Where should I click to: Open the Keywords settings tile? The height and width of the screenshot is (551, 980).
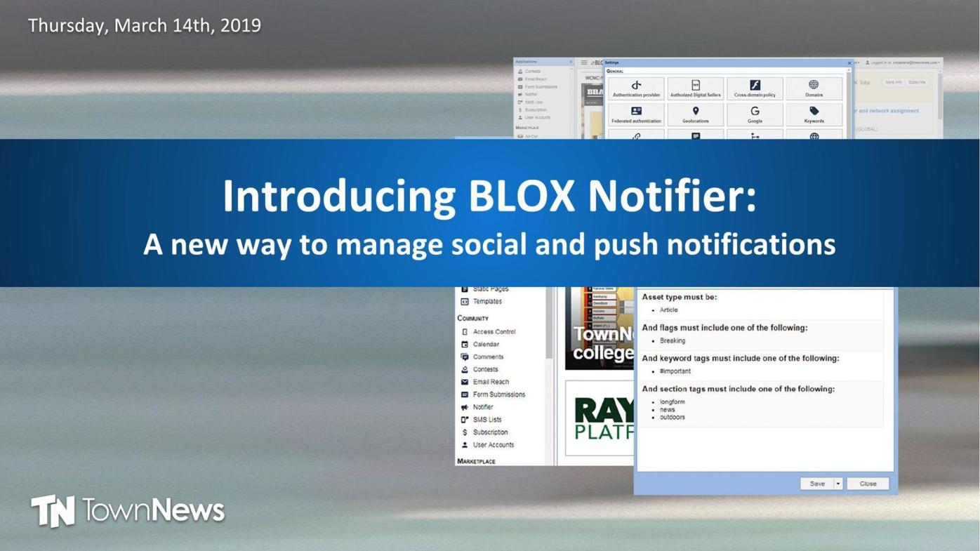click(x=814, y=114)
